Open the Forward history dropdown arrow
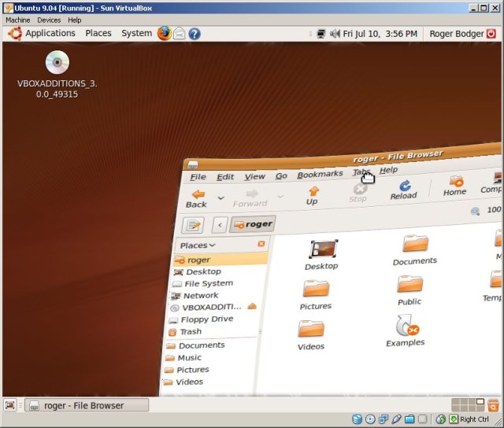The image size is (504, 428). pyautogui.click(x=280, y=196)
